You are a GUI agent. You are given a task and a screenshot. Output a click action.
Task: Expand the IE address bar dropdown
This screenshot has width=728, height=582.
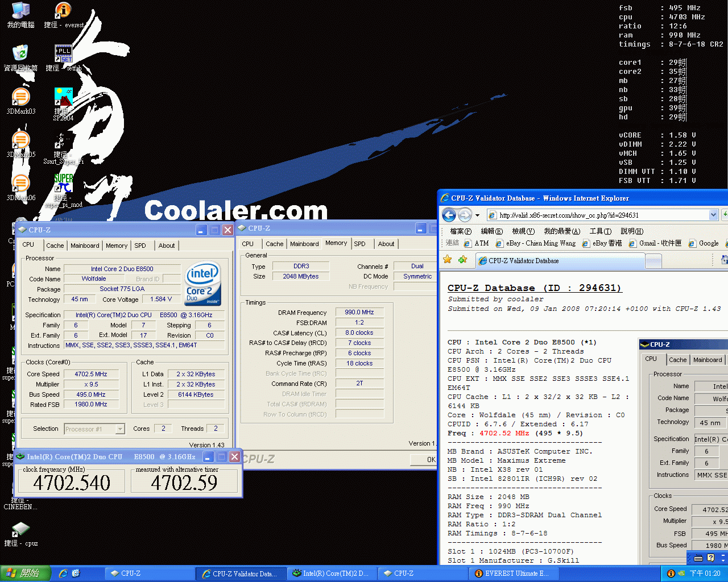pyautogui.click(x=713, y=215)
